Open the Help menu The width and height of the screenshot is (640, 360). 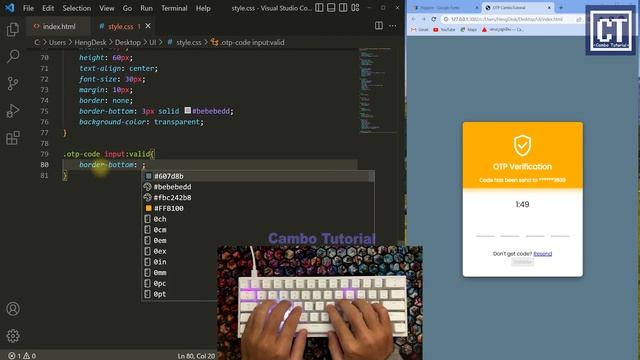pos(203,8)
